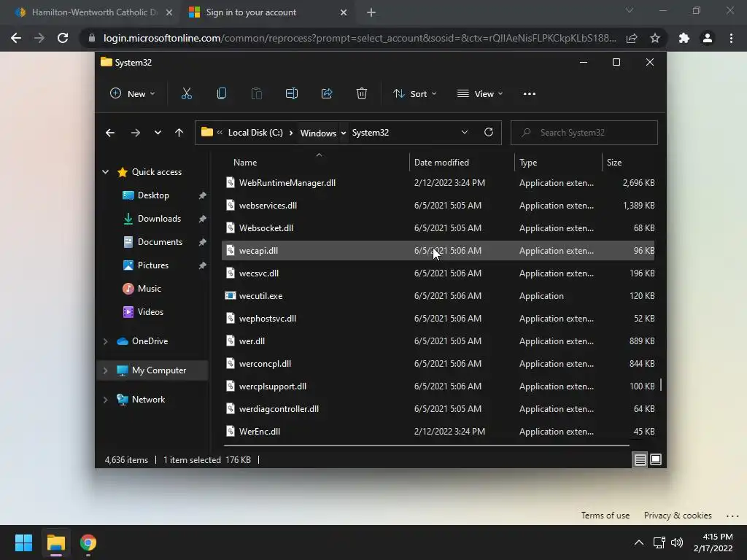This screenshot has width=747, height=560.
Task: Click the Search System32 field
Action: click(x=584, y=133)
